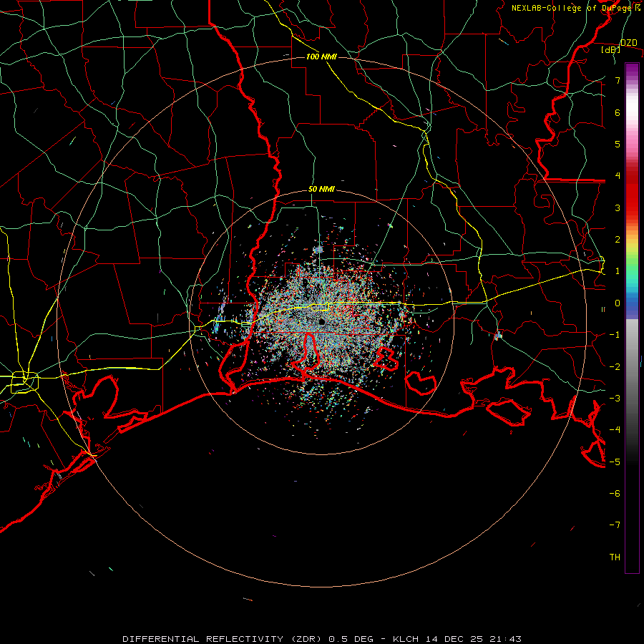Click the TH label on the color scale
This screenshot has width=644, height=644.
point(615,557)
